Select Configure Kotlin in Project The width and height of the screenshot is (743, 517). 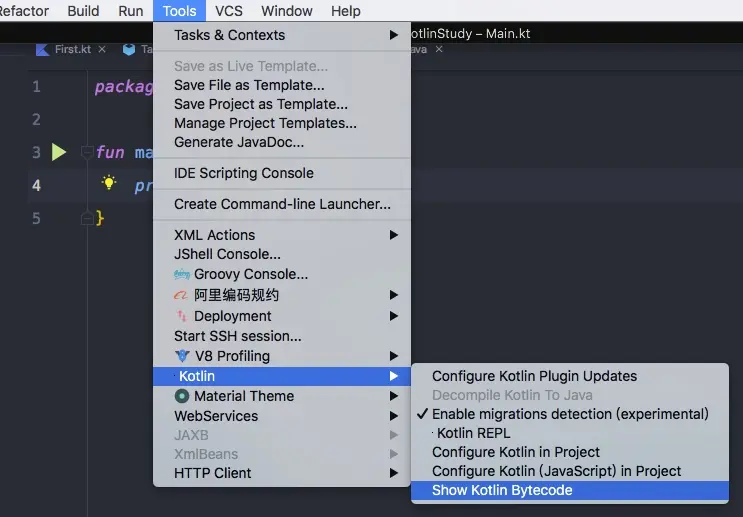[570, 452]
